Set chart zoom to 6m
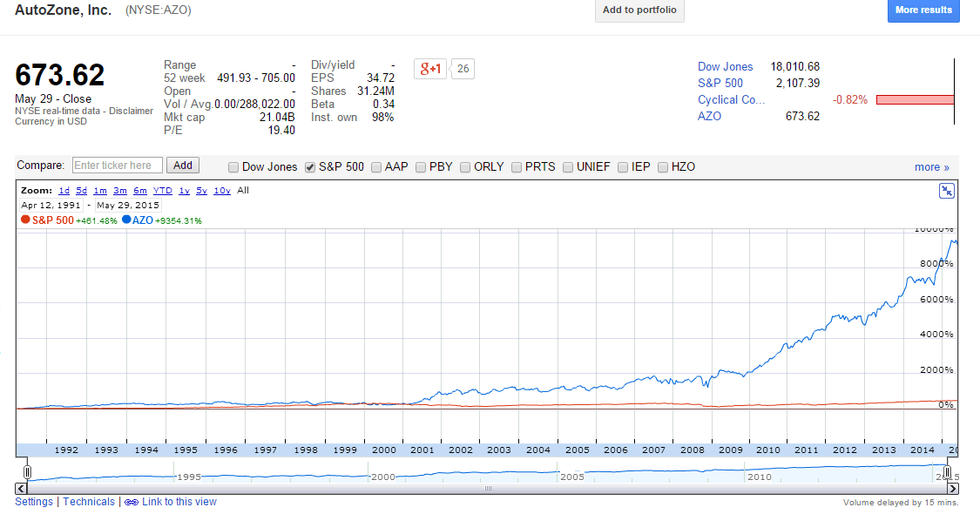The width and height of the screenshot is (980, 521). (140, 191)
